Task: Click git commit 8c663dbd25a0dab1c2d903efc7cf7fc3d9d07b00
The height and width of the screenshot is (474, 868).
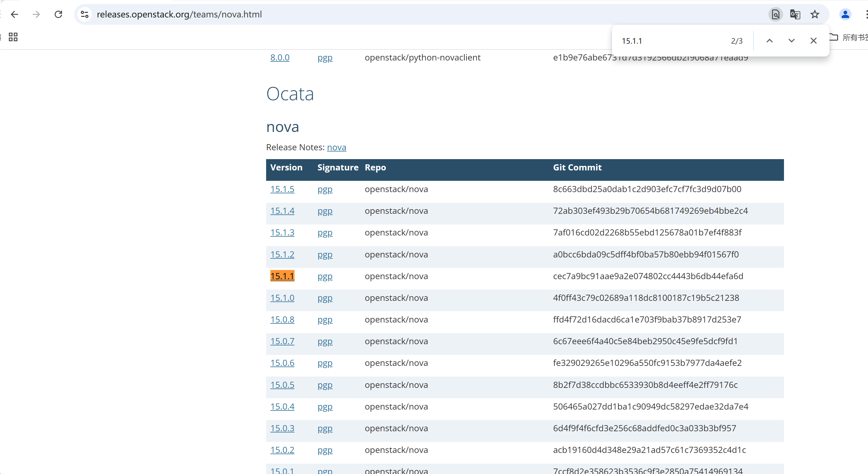Action: pos(647,189)
